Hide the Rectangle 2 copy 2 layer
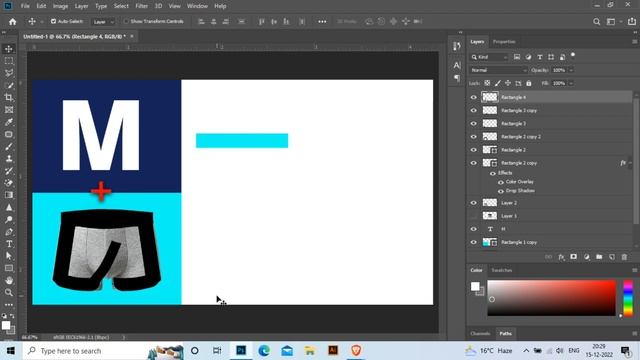The image size is (640, 360). [x=473, y=136]
